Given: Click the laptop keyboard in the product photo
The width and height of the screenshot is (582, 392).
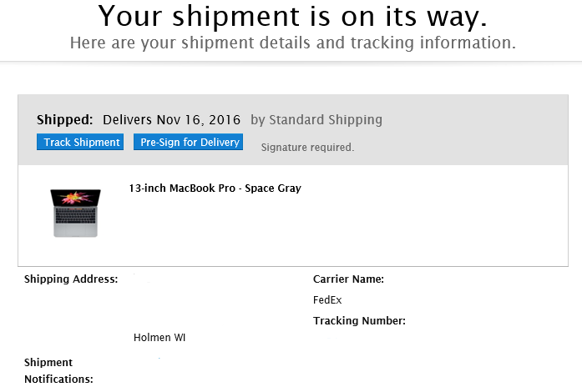Looking at the screenshot, I should (76, 216).
